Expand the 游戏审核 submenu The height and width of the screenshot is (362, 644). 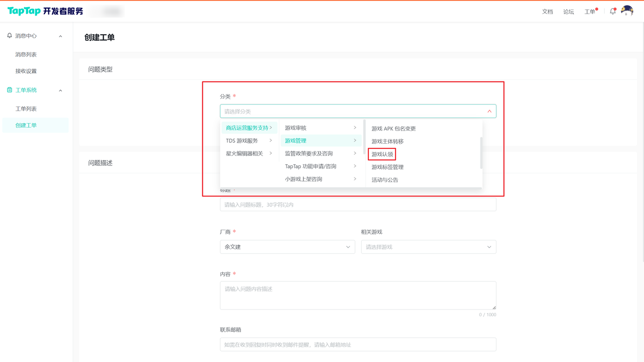click(320, 128)
